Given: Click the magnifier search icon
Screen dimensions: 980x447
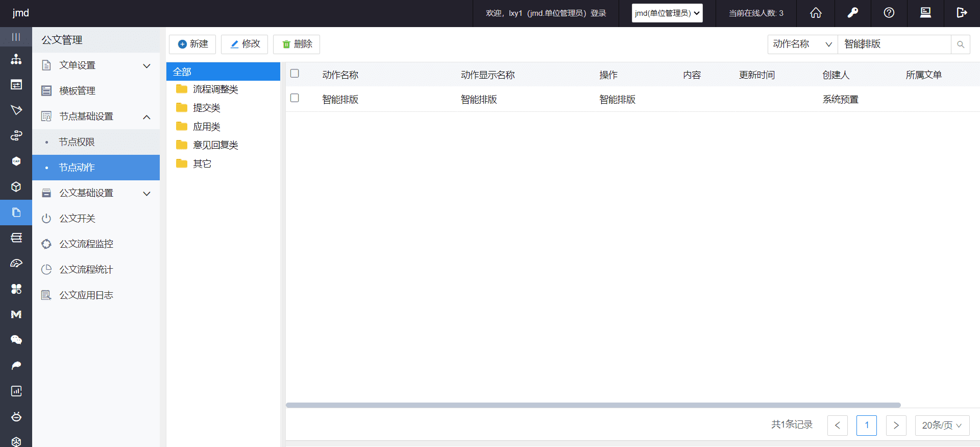Looking at the screenshot, I should click(961, 44).
